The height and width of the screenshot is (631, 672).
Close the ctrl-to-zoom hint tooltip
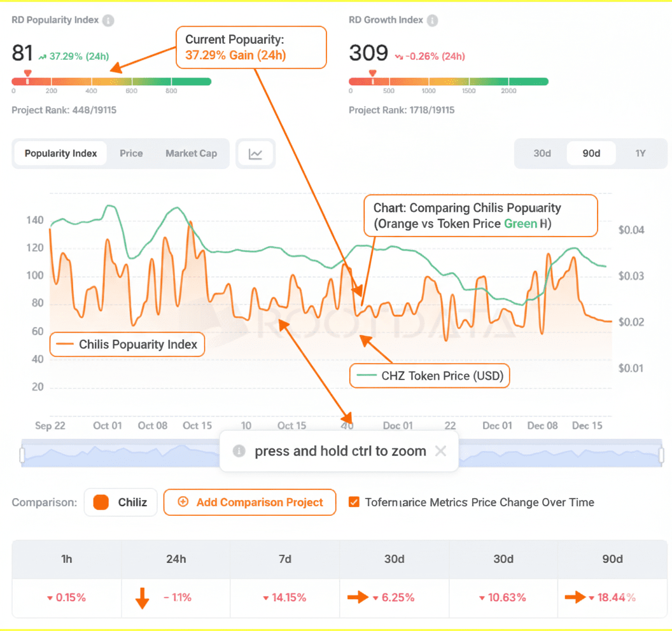coord(440,451)
